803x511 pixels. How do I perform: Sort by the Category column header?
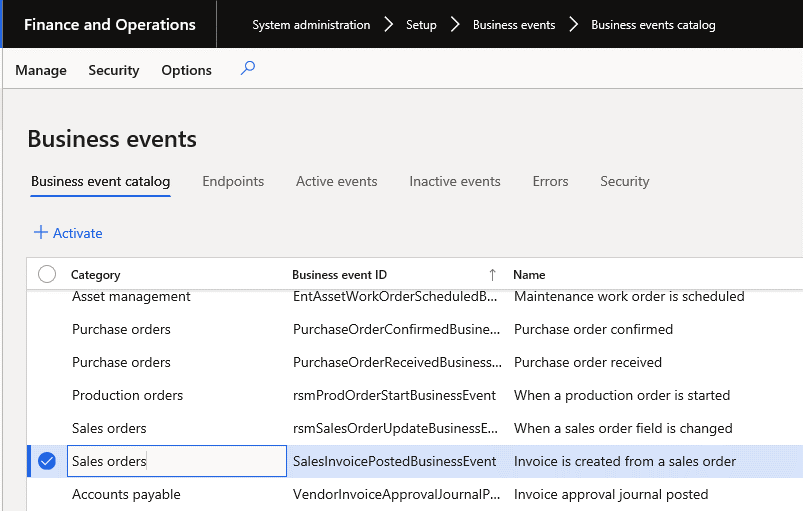pos(96,275)
